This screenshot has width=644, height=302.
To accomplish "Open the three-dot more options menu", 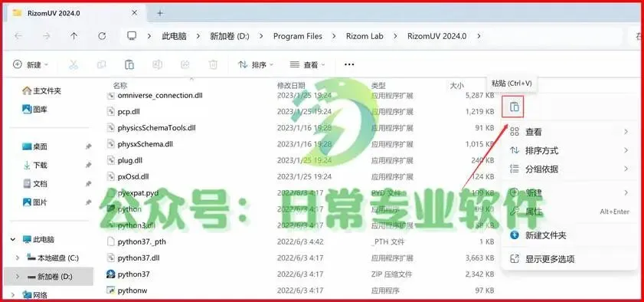I will 349,64.
